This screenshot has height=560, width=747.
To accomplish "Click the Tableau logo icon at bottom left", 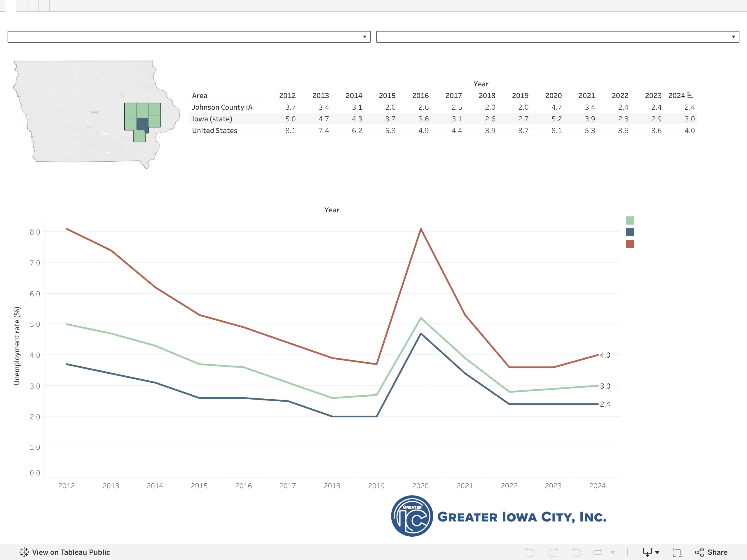I will [24, 552].
